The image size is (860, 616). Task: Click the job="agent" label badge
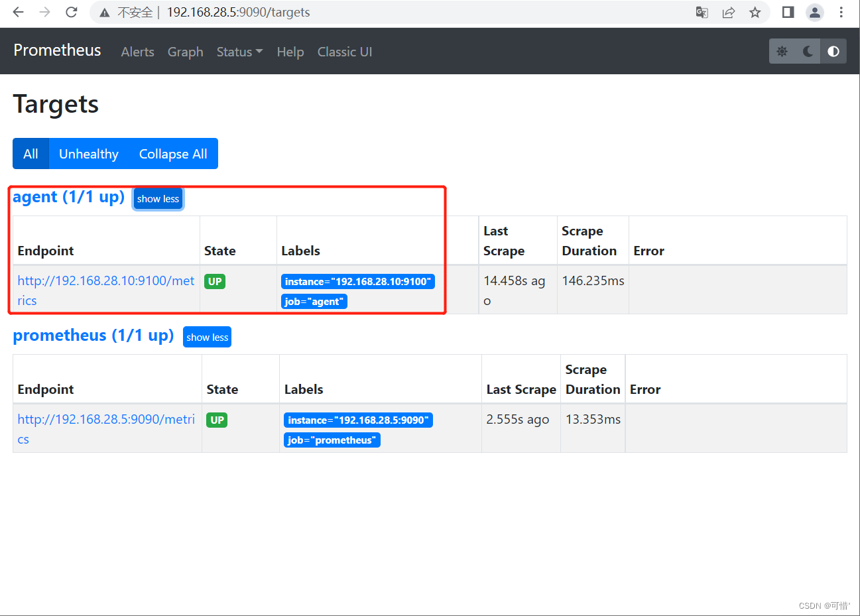pos(314,302)
